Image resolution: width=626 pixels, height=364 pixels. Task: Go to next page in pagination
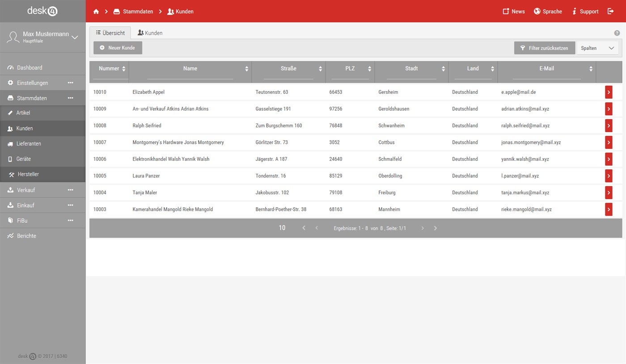point(423,228)
